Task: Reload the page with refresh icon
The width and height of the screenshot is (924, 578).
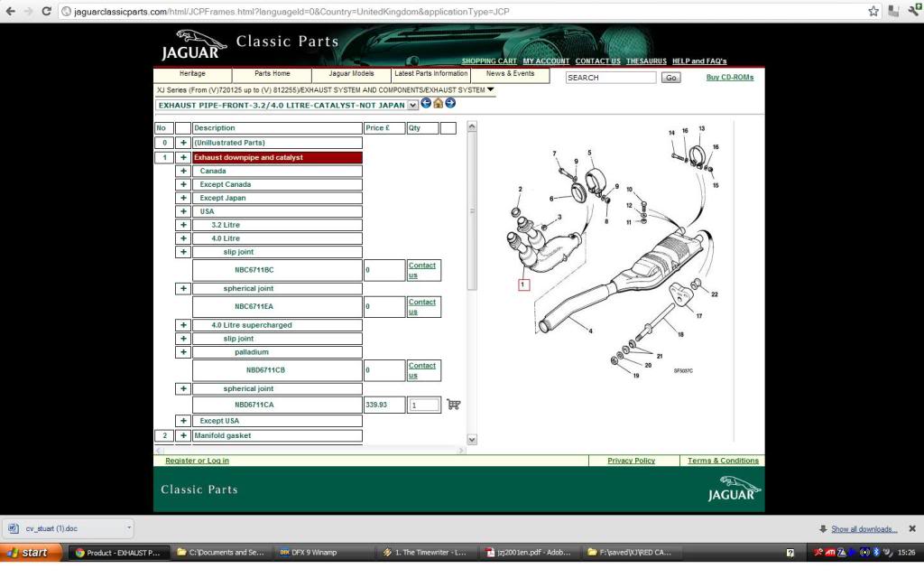Action: coord(46,11)
